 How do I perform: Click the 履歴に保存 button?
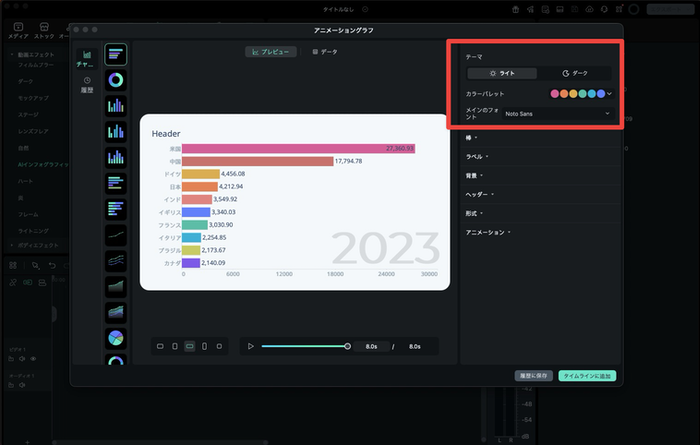point(533,376)
